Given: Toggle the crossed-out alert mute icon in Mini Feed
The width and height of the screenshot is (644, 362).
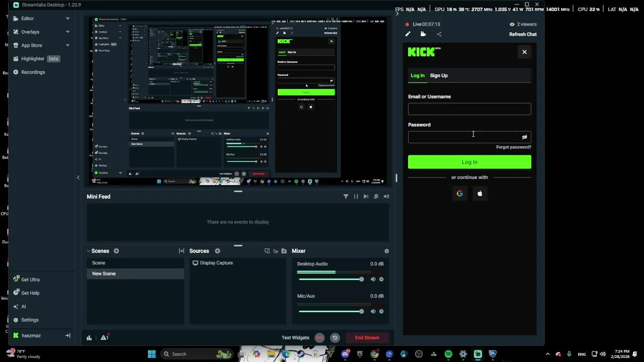Looking at the screenshot, I should (x=376, y=197).
